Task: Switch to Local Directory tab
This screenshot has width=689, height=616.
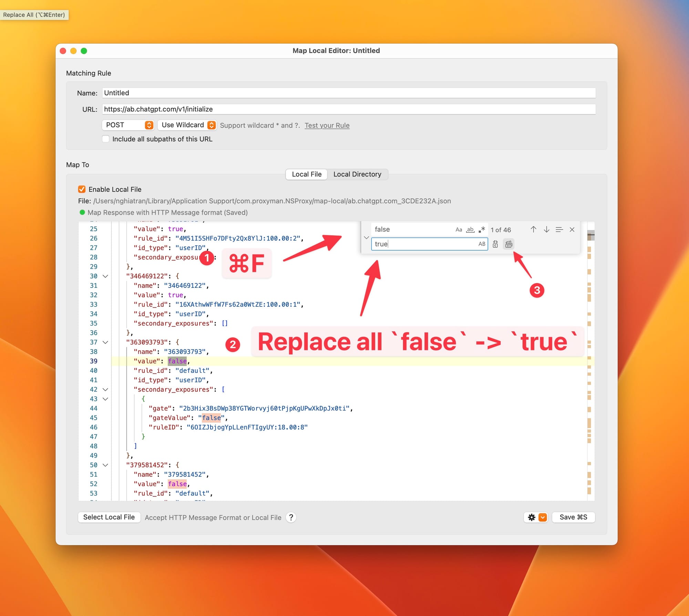Action: [357, 174]
